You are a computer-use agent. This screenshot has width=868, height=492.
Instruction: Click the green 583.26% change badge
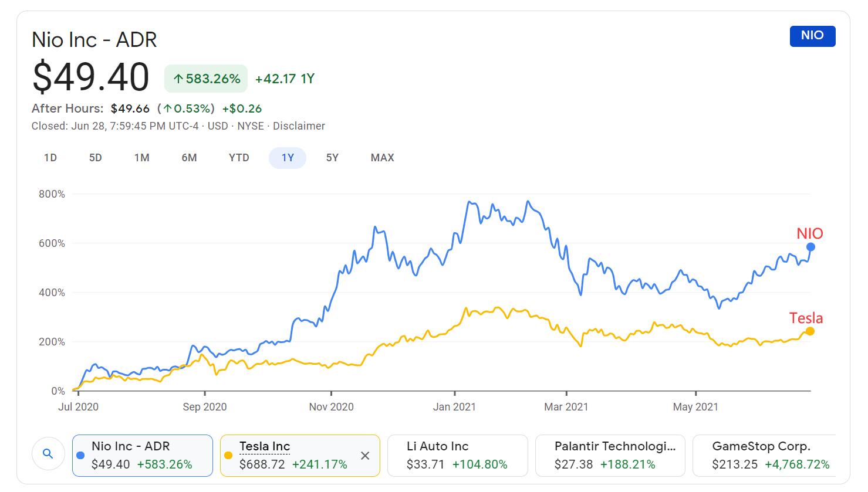point(206,79)
